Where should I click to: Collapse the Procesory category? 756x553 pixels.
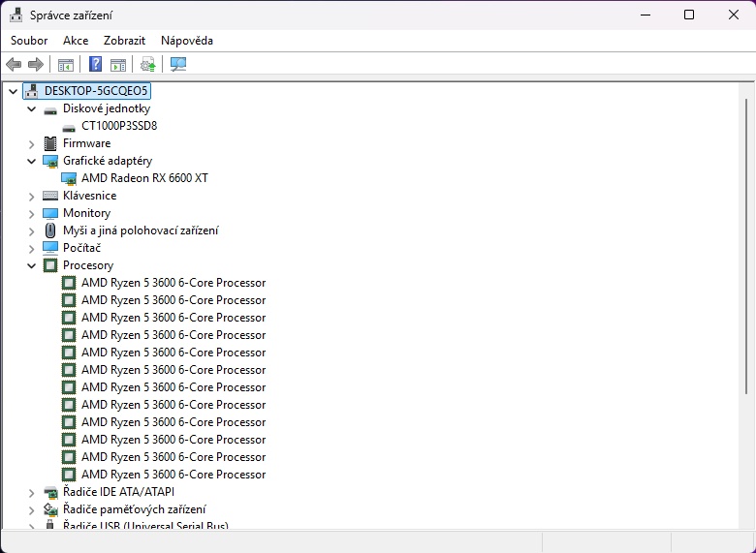pos(32,265)
